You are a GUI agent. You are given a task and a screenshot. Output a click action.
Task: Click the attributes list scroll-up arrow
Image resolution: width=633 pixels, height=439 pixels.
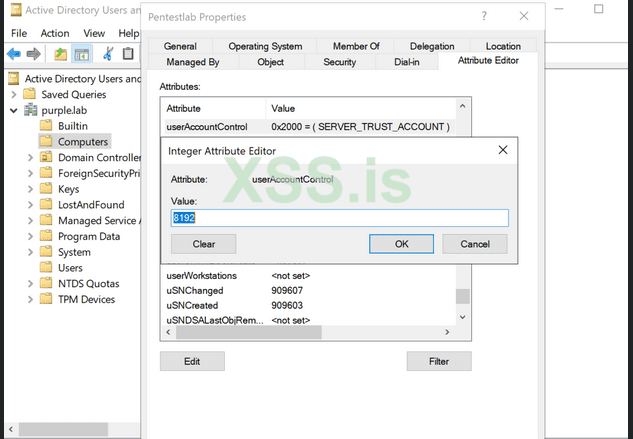(463, 106)
